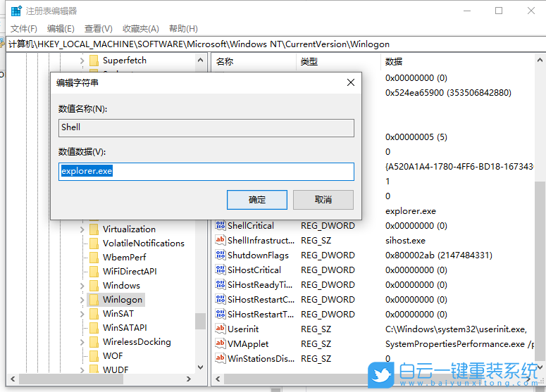Open the 帮助(H) menu

[x=183, y=29]
